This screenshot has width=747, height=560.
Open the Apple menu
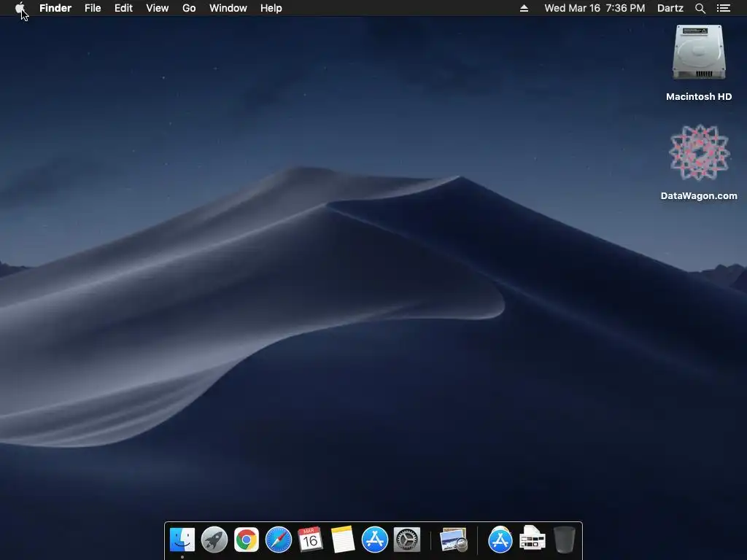[20, 8]
